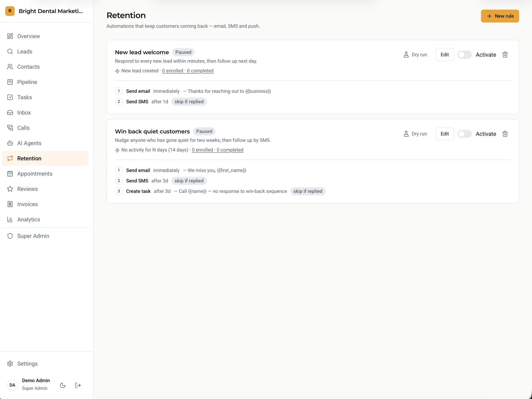The image size is (532, 399).
Task: Click the Pipeline board icon
Action: [x=10, y=82]
